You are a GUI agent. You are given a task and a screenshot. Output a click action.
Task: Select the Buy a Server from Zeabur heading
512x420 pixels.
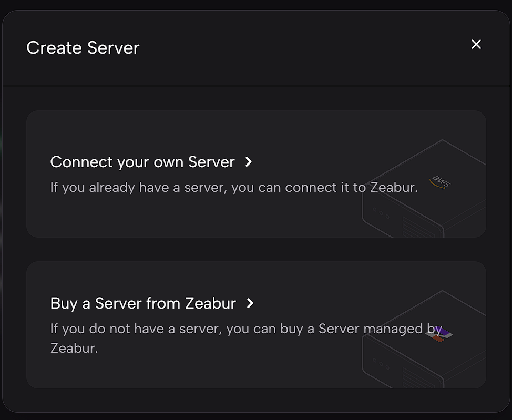143,303
